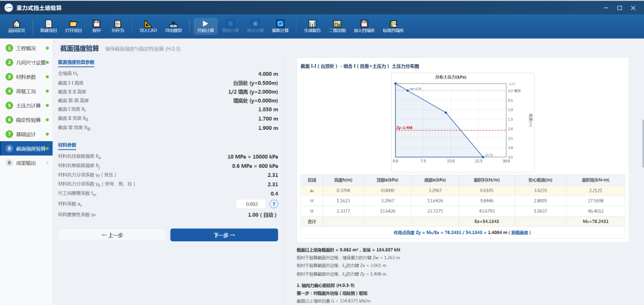Click the 1.850 m width value
The height and width of the screenshot is (305, 644).
[268, 110]
